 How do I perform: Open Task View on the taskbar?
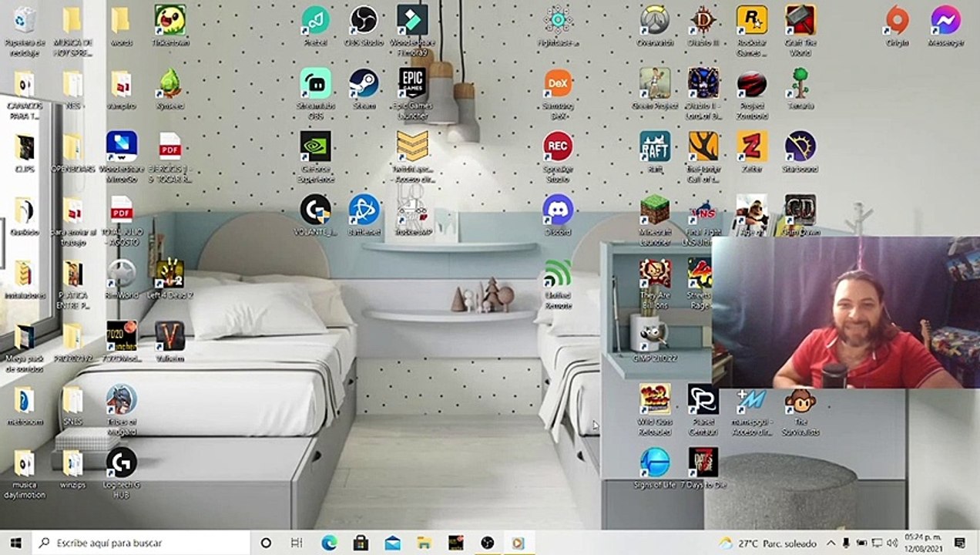click(x=297, y=543)
